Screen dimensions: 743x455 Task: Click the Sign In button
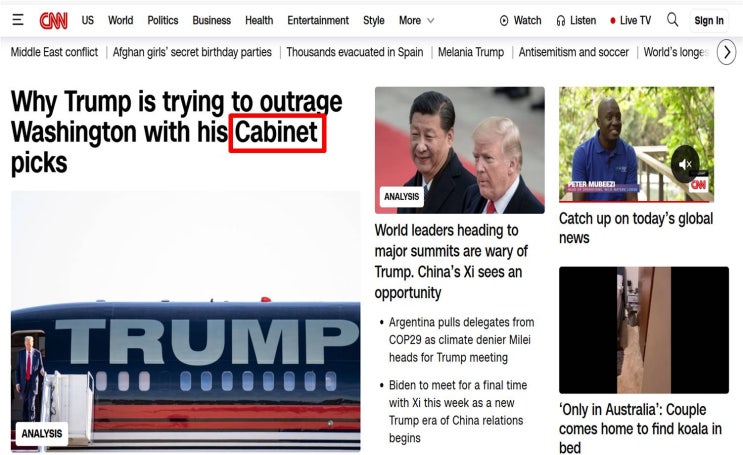709,20
